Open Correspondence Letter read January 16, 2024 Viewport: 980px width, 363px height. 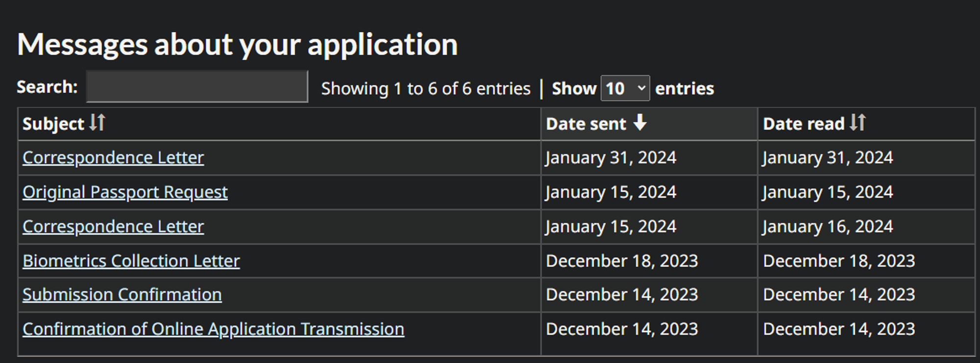(113, 227)
